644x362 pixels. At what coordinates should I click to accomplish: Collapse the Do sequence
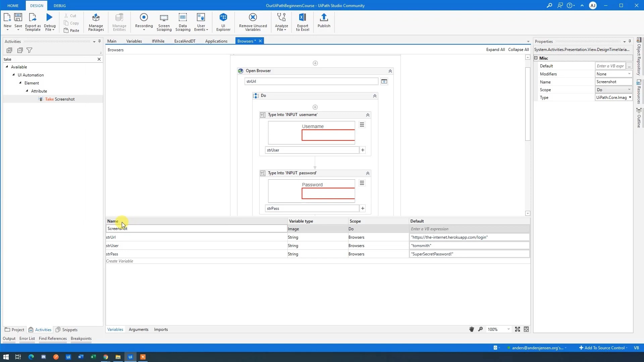tap(375, 96)
